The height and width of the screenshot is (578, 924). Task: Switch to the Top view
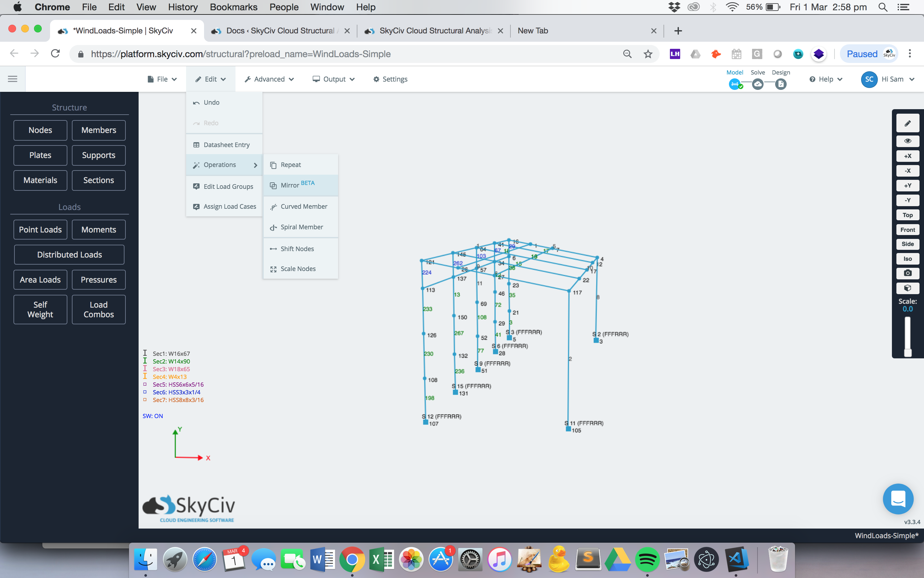(908, 215)
